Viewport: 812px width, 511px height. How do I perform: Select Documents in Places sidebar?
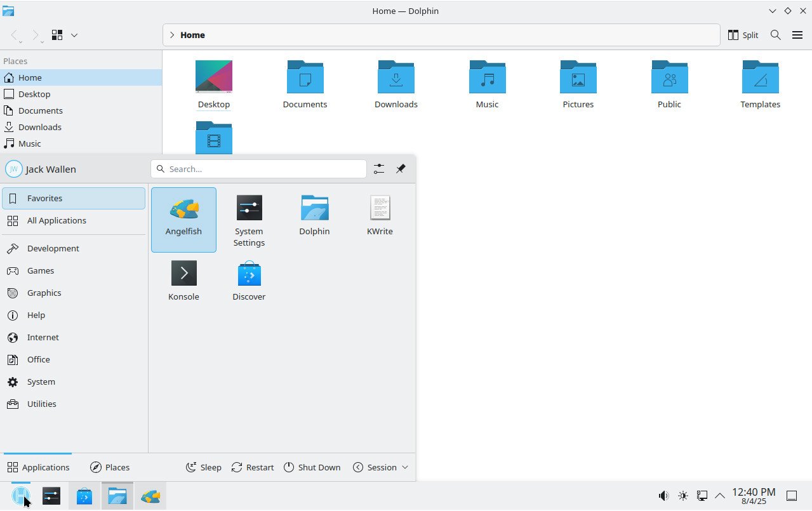click(x=81, y=110)
